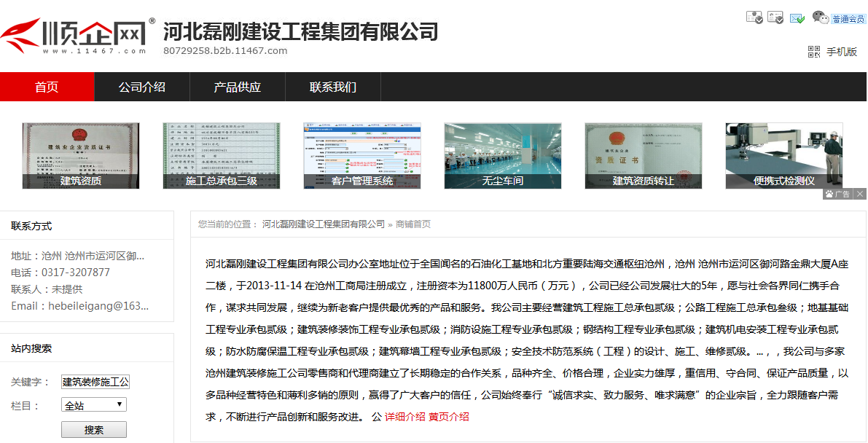
Task: Click the 搜索 button
Action: 93,430
